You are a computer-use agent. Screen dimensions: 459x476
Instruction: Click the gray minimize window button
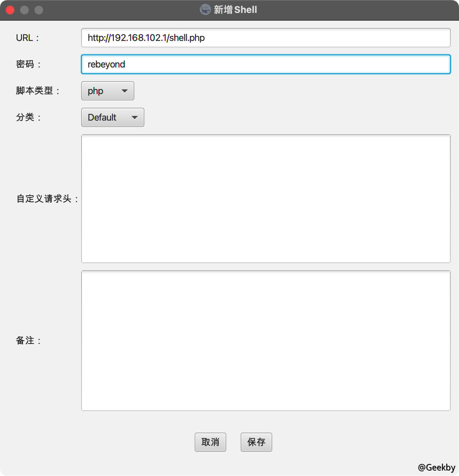coord(24,10)
